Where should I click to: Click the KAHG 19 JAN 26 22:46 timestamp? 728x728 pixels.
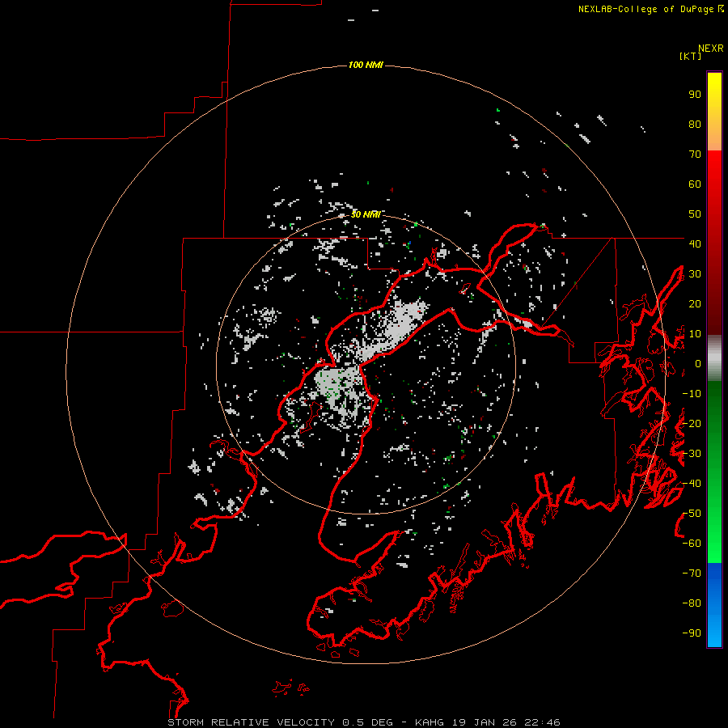(x=488, y=722)
